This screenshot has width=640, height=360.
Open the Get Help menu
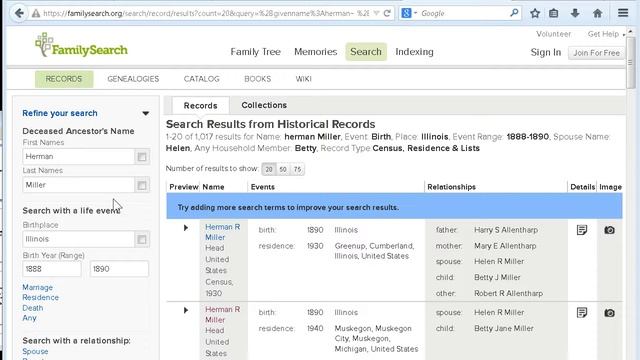(605, 34)
